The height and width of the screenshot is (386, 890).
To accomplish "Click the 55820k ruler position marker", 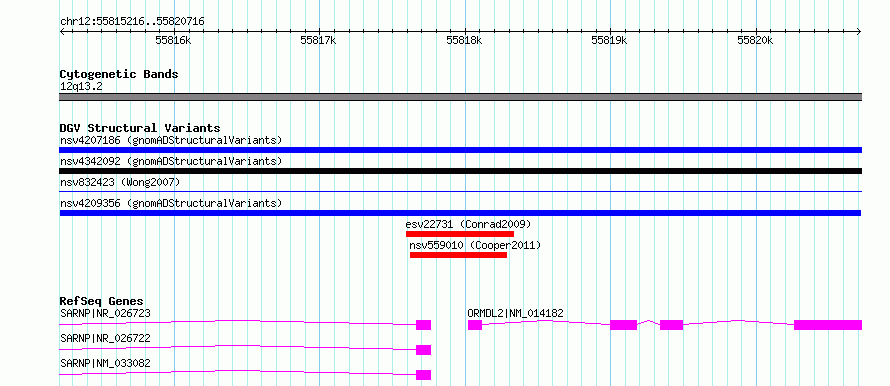I will pos(755,40).
